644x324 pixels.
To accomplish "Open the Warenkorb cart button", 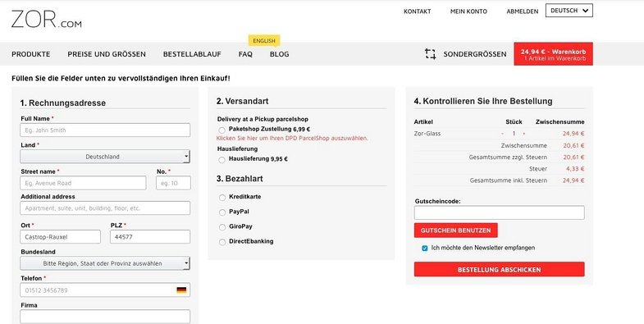I will [x=553, y=54].
